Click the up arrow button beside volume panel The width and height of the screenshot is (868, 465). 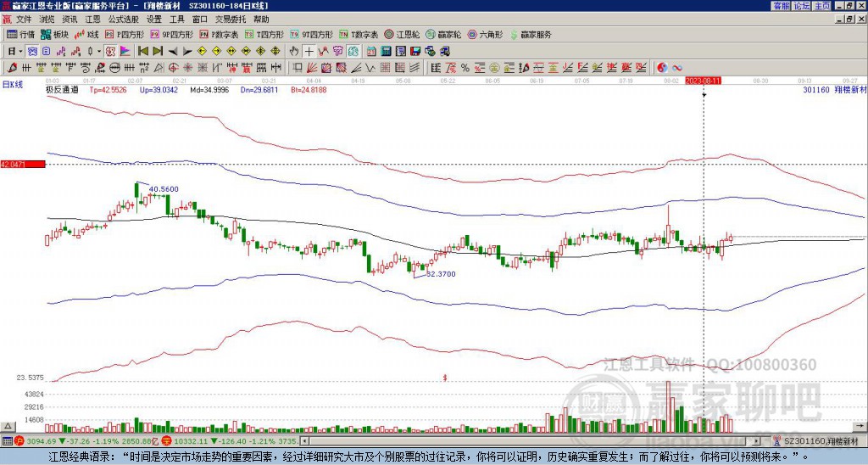8,426
